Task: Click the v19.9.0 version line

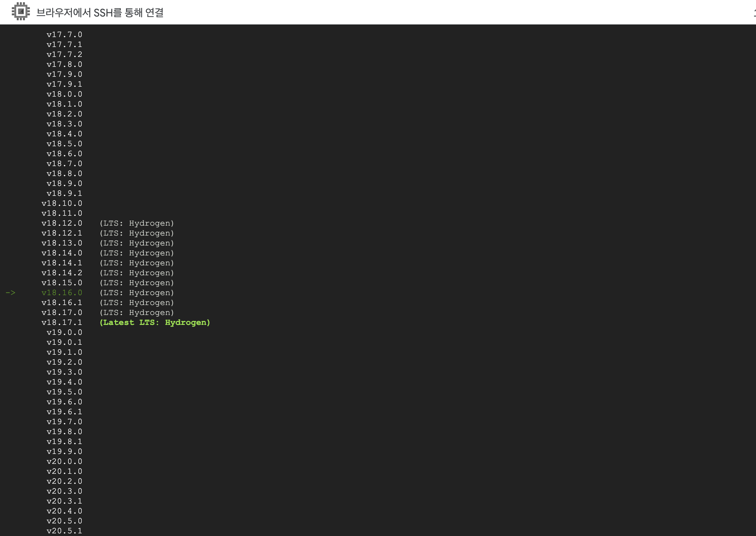Action: pyautogui.click(x=64, y=451)
